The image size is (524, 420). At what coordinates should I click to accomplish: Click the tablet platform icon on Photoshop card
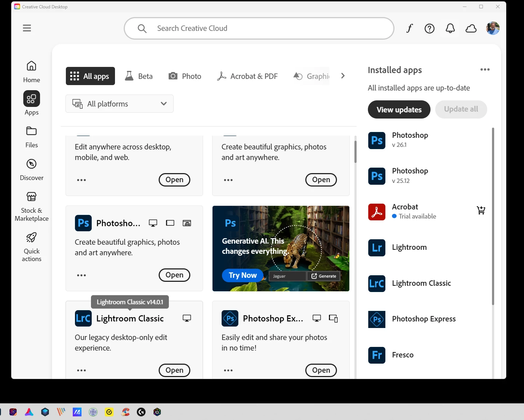[170, 223]
